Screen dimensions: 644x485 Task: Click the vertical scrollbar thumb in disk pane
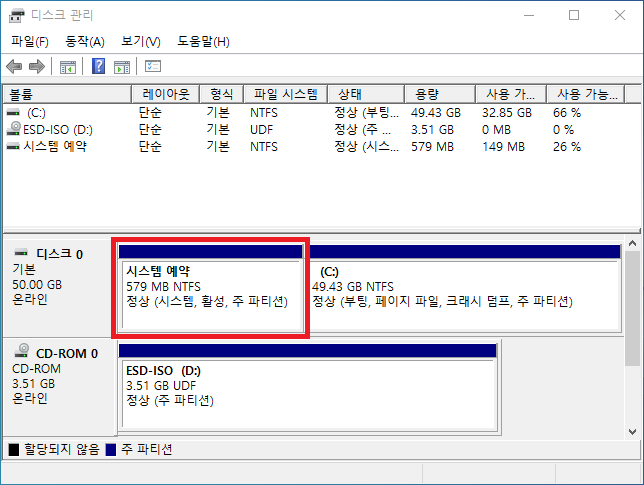632,308
